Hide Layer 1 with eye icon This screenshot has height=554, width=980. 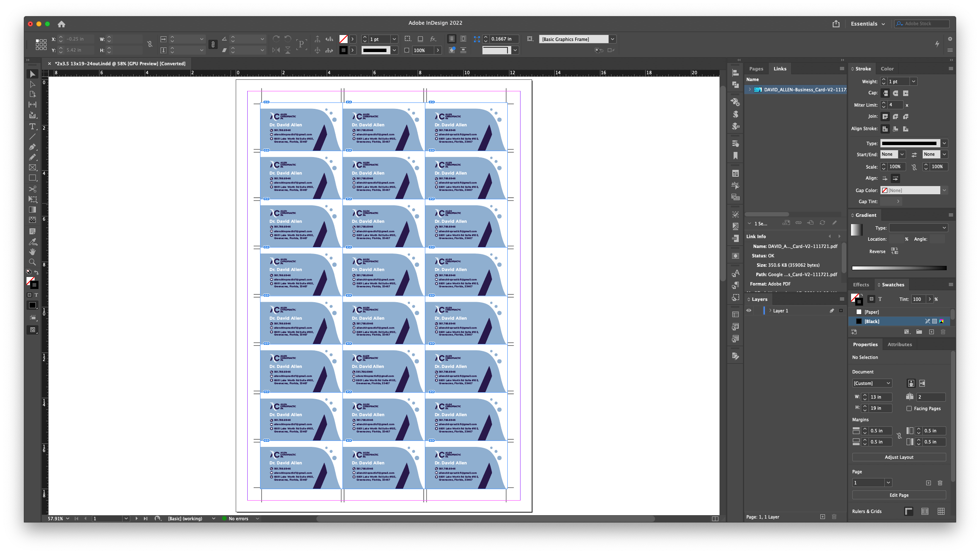[749, 311]
